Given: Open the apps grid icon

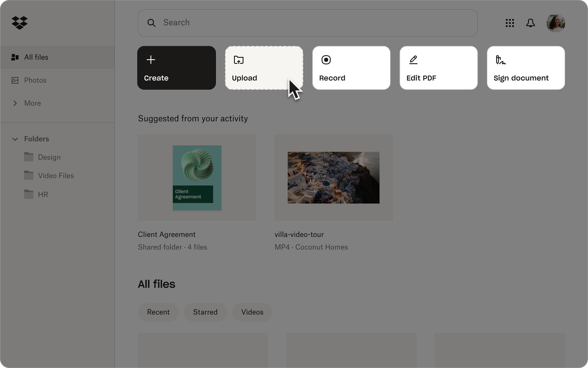Looking at the screenshot, I should pyautogui.click(x=510, y=23).
